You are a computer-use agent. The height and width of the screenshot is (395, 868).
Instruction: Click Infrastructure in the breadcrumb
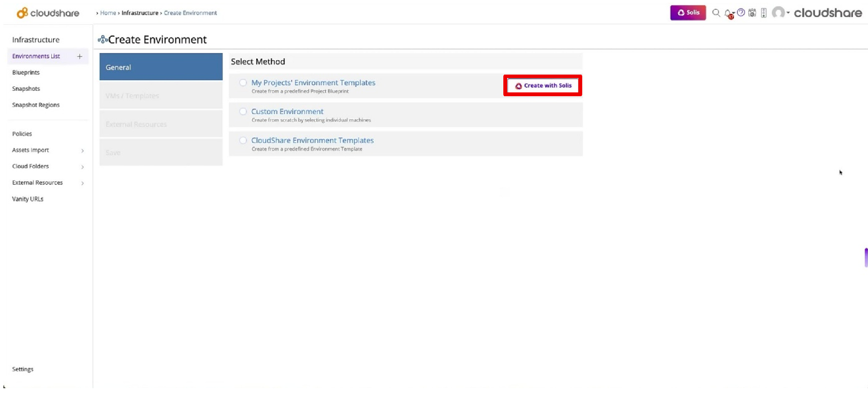coord(140,13)
